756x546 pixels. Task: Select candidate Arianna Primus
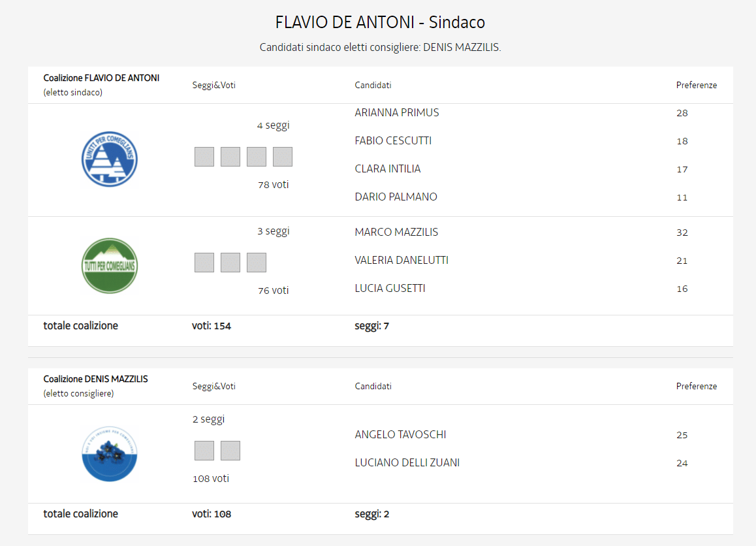click(x=397, y=112)
